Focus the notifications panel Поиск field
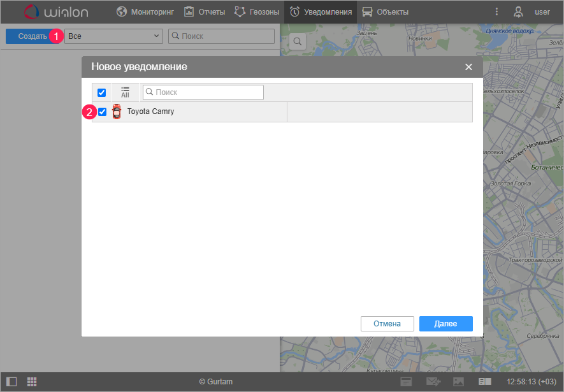 221,36
